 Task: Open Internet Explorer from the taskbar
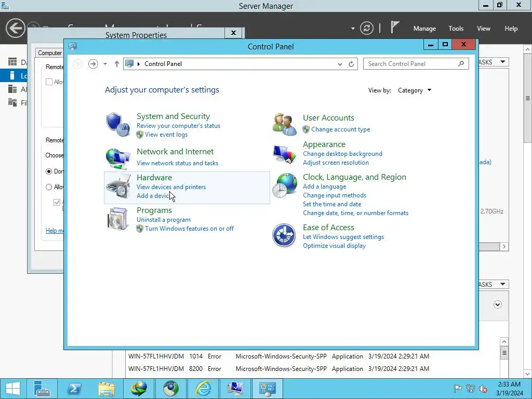coord(203,389)
